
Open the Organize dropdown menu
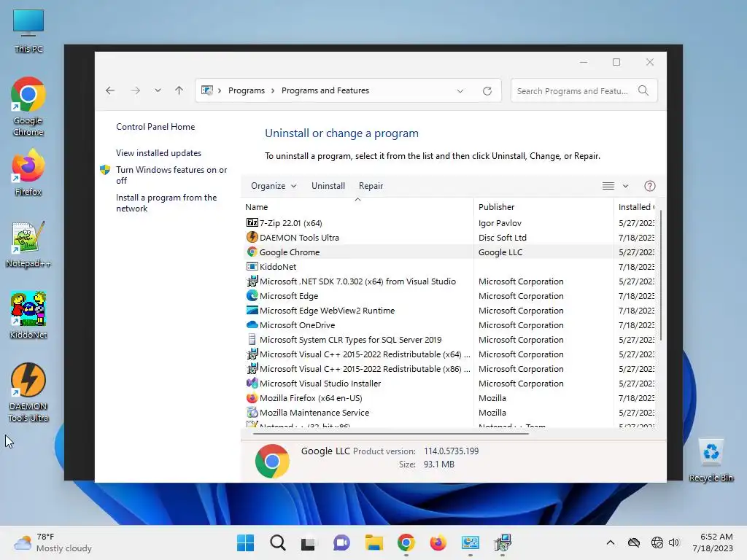(x=274, y=186)
